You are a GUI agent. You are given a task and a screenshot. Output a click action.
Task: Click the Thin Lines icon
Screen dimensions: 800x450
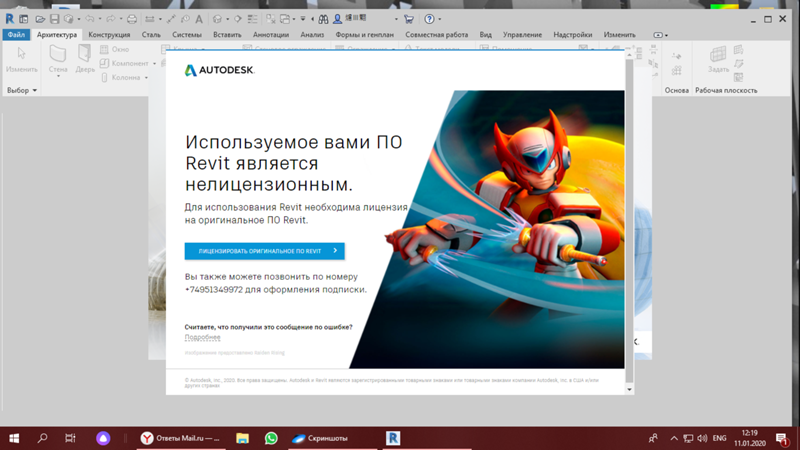tap(253, 19)
